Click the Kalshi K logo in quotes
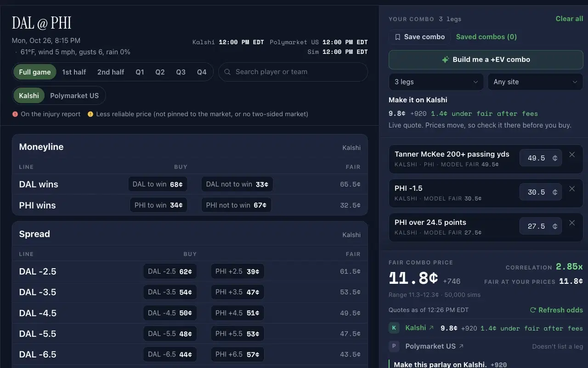This screenshot has width=588, height=368. click(394, 328)
